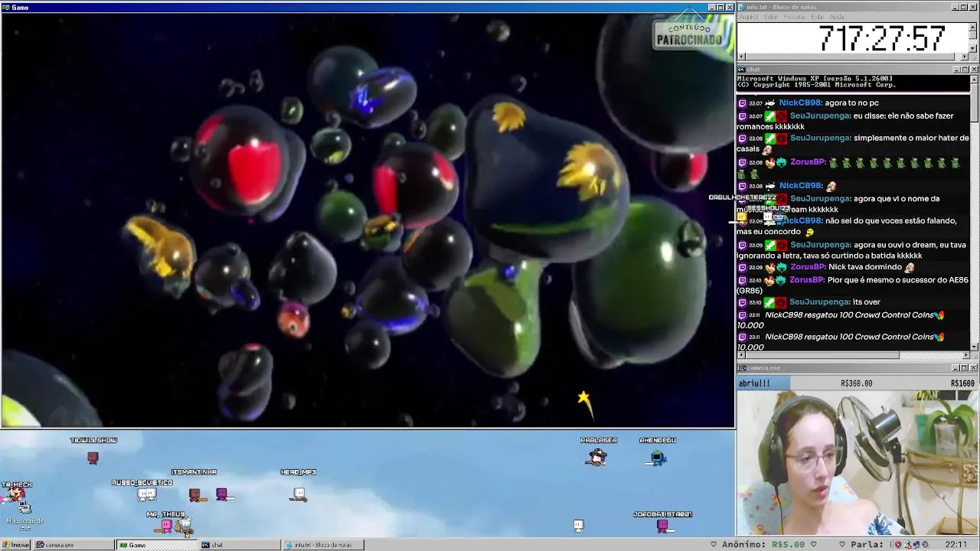Click the heart icon before Parla in the ticker

[842, 545]
